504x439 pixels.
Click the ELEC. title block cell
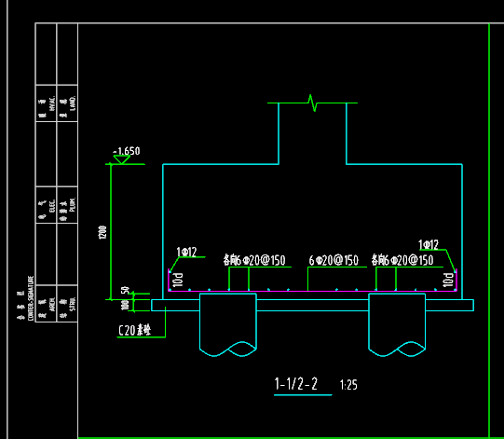[46, 205]
